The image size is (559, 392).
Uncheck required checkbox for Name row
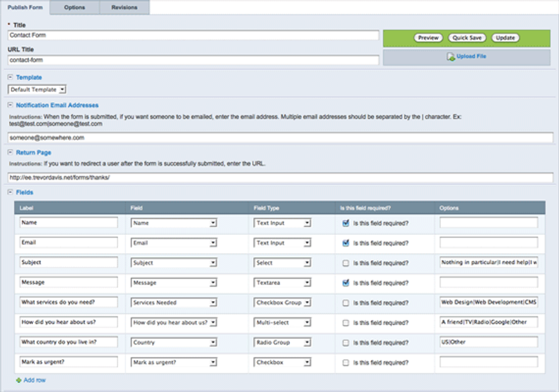[x=345, y=223]
